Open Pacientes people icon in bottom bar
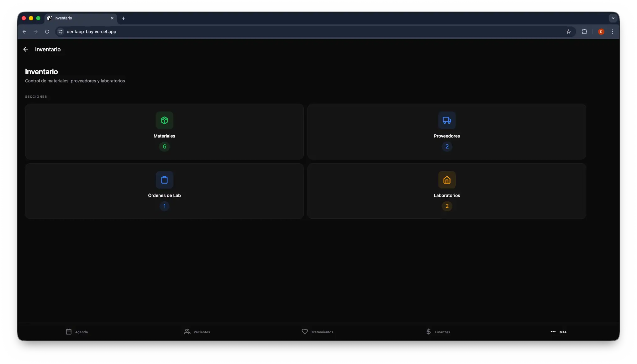The height and width of the screenshot is (364, 637). tap(187, 331)
